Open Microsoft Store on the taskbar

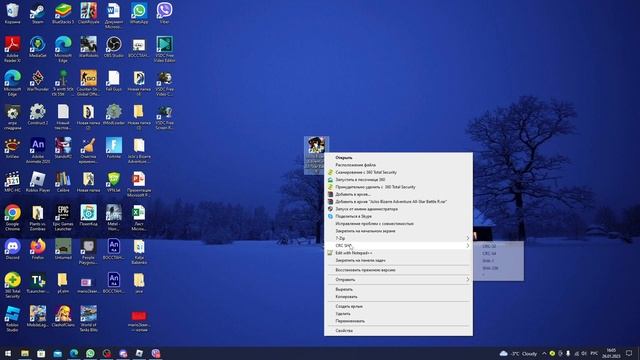click(41, 353)
